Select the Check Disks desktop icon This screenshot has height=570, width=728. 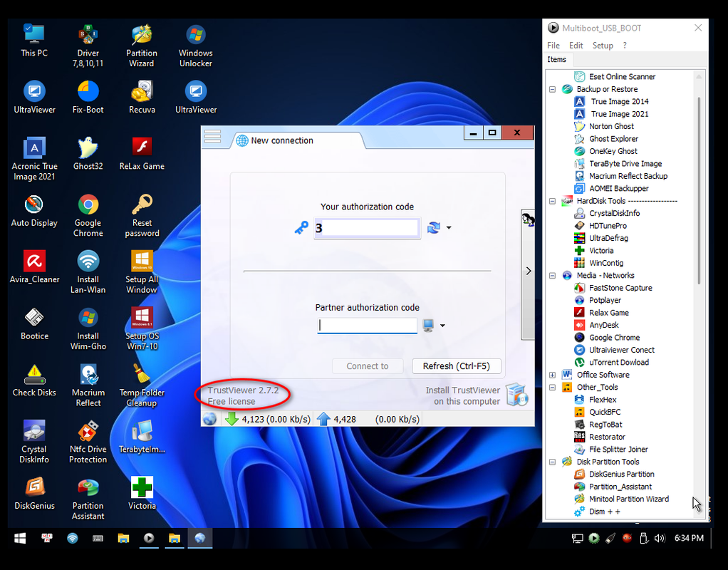(34, 380)
